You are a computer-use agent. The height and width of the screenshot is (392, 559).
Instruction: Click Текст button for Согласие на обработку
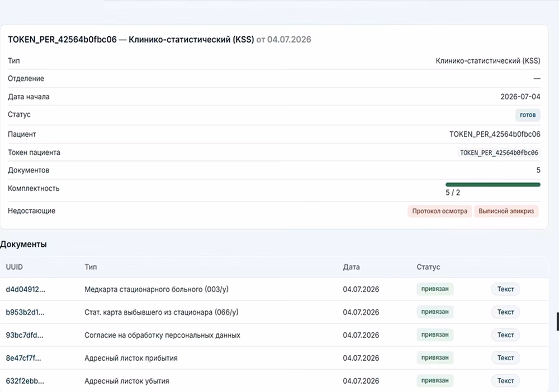pyautogui.click(x=505, y=335)
